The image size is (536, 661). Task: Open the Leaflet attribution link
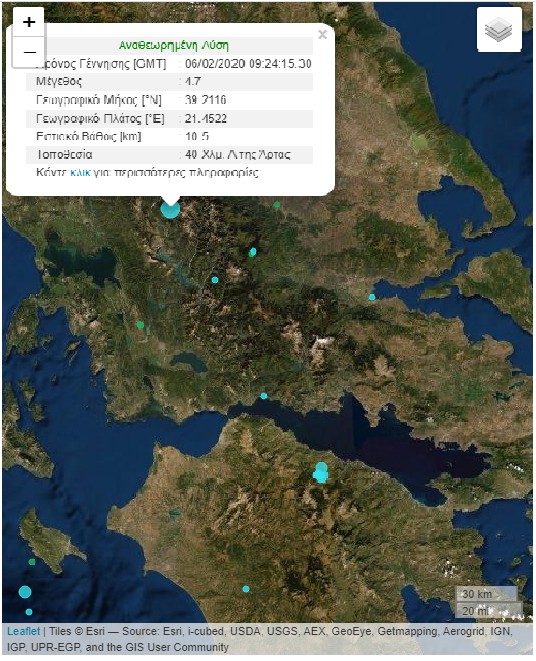pos(24,631)
